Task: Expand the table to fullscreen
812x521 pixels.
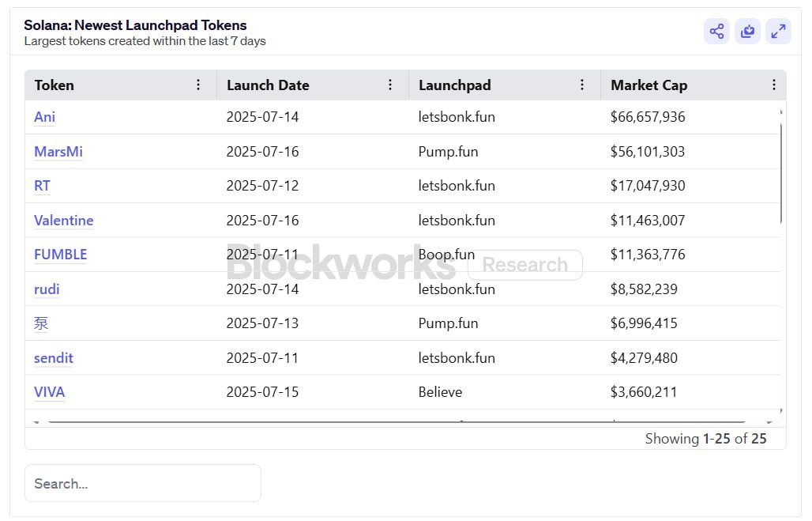Action: click(x=778, y=31)
